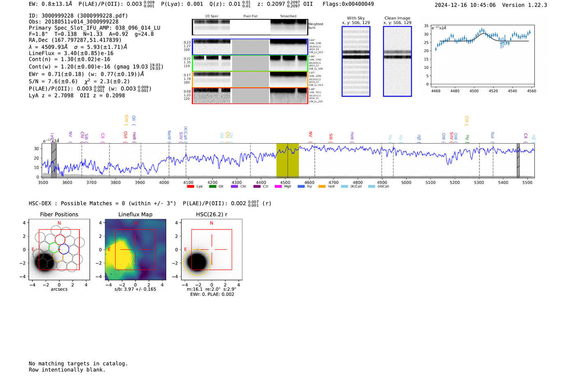The image size is (576, 392).
Task: Click the 's/b: 3.97 +/- 0.165' caption
Action: 135,289
